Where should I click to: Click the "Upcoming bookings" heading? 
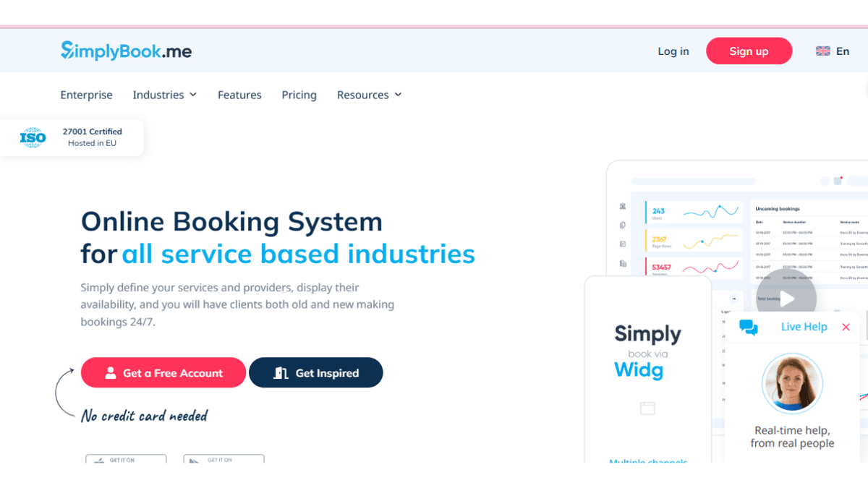pos(778,209)
